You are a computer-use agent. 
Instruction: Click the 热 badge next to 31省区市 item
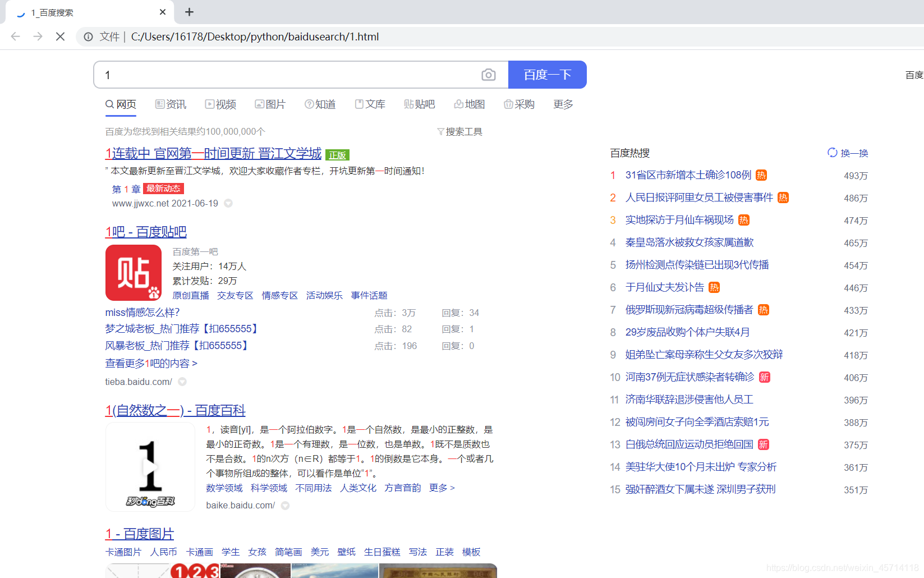click(761, 175)
